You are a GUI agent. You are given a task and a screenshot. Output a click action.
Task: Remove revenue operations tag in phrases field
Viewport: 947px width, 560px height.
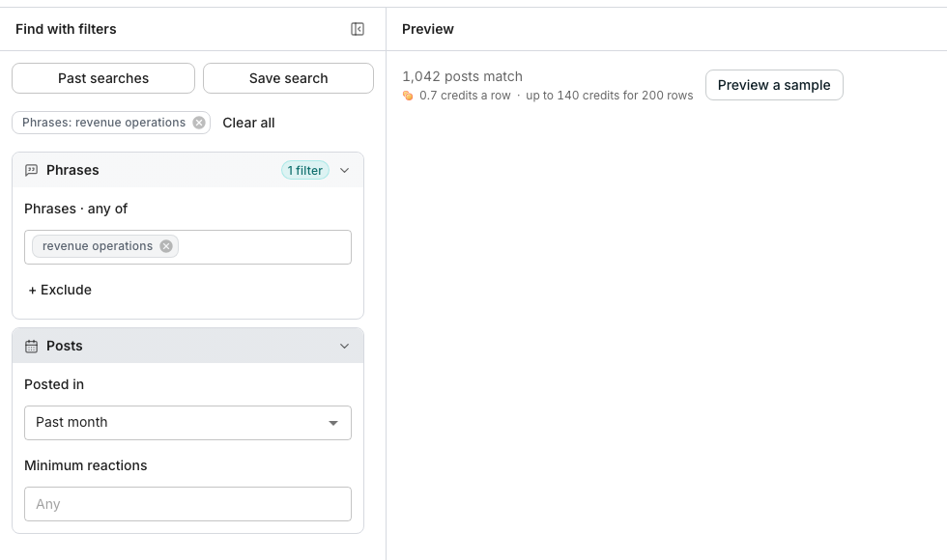tap(166, 246)
